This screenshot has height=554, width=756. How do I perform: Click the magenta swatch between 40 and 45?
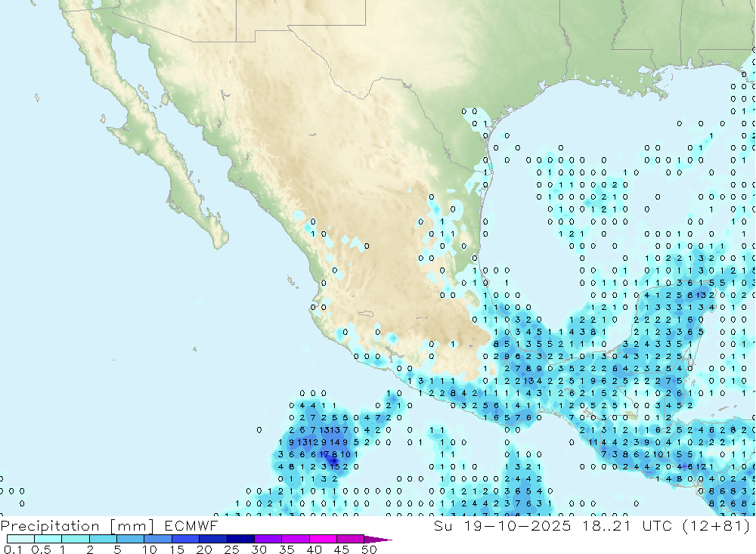(x=323, y=539)
